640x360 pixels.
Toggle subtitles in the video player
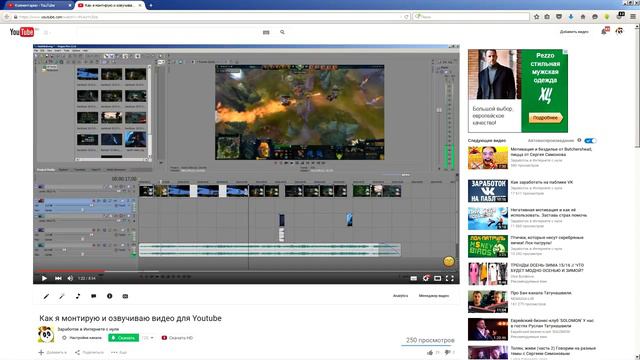coord(413,278)
